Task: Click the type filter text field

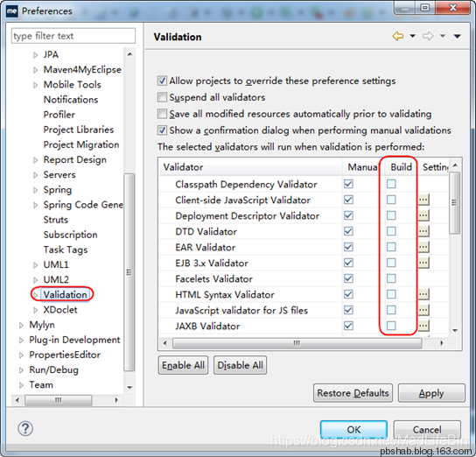Action: pyautogui.click(x=73, y=36)
